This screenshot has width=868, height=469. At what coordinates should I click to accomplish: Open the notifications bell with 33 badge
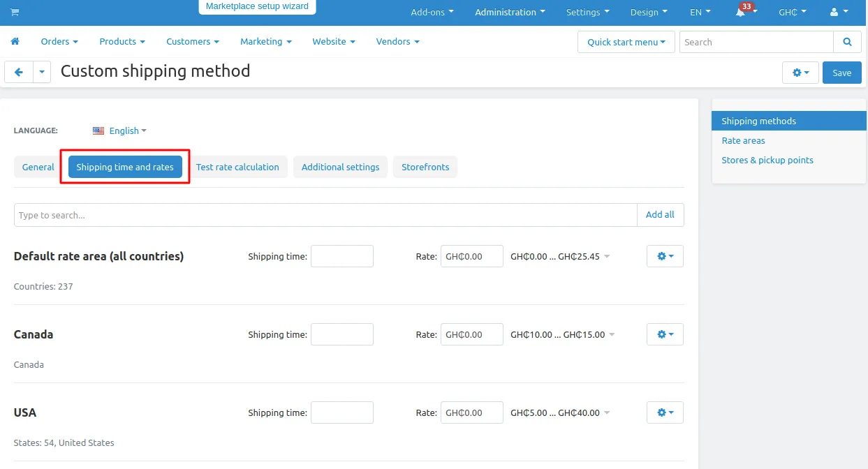[x=744, y=11]
